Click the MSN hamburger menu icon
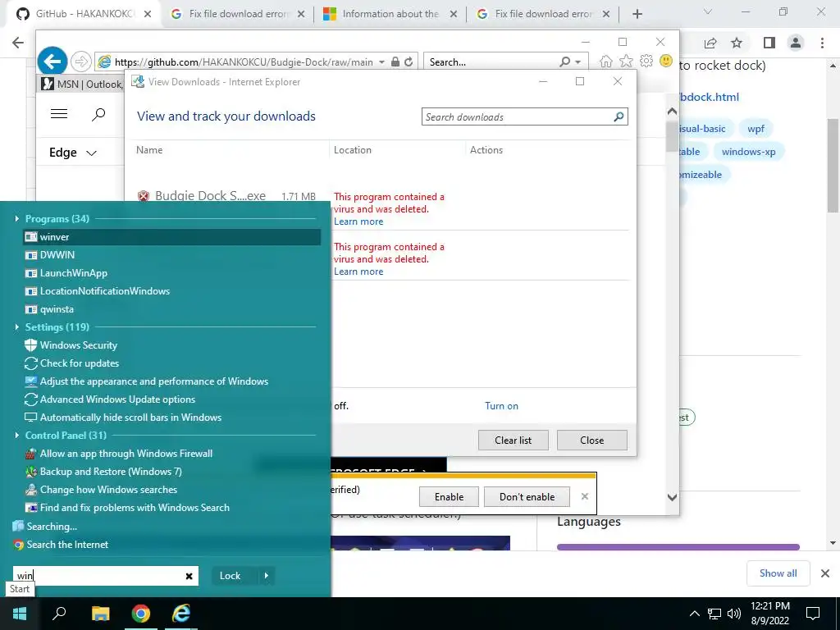840x630 pixels. pyautogui.click(x=59, y=113)
